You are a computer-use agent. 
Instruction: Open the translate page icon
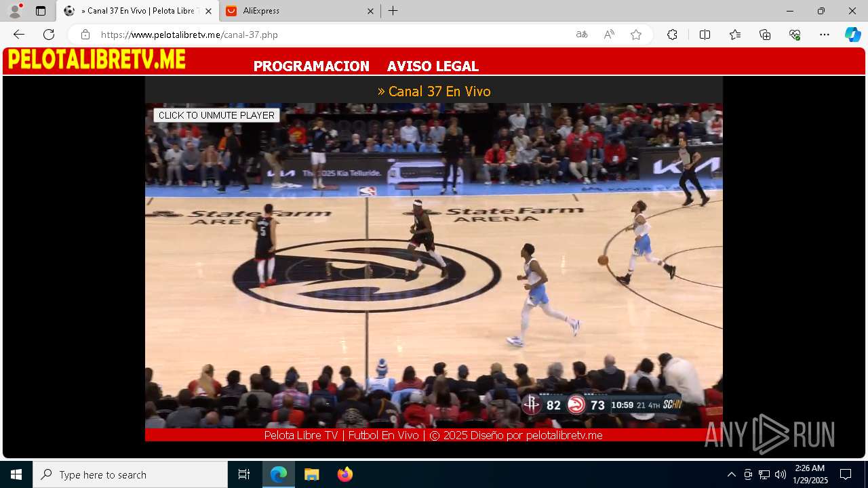pos(582,35)
